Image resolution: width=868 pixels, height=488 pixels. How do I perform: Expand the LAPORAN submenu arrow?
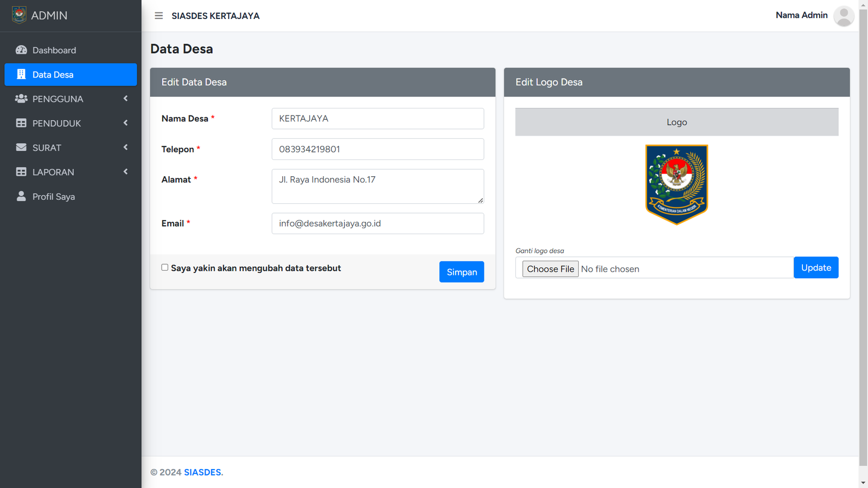[125, 172]
